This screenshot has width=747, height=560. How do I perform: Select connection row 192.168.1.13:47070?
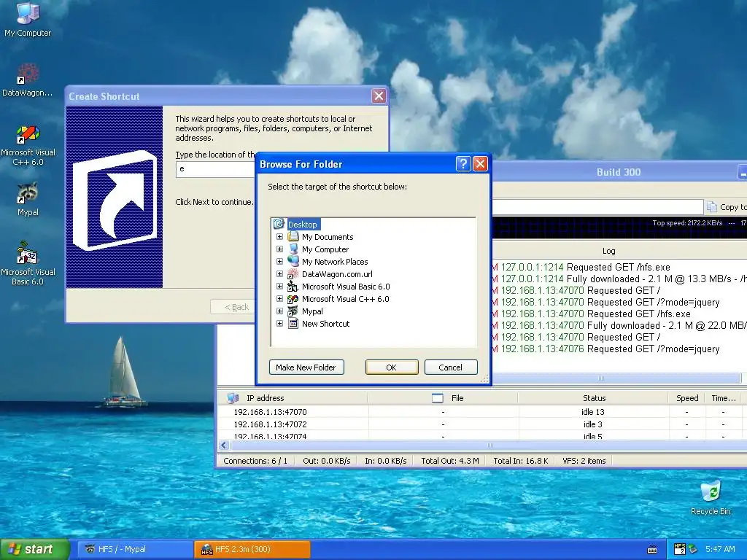coord(481,412)
